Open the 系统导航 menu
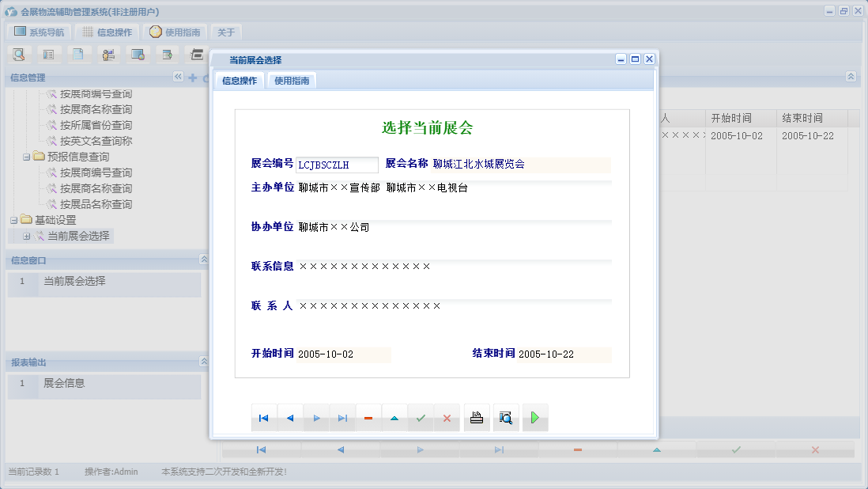 click(x=37, y=31)
